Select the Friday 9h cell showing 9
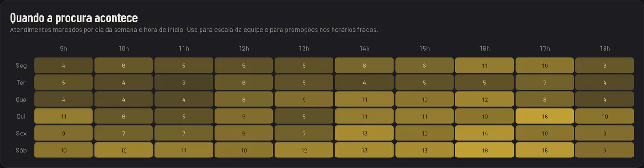The height and width of the screenshot is (168, 644). pyautogui.click(x=63, y=134)
